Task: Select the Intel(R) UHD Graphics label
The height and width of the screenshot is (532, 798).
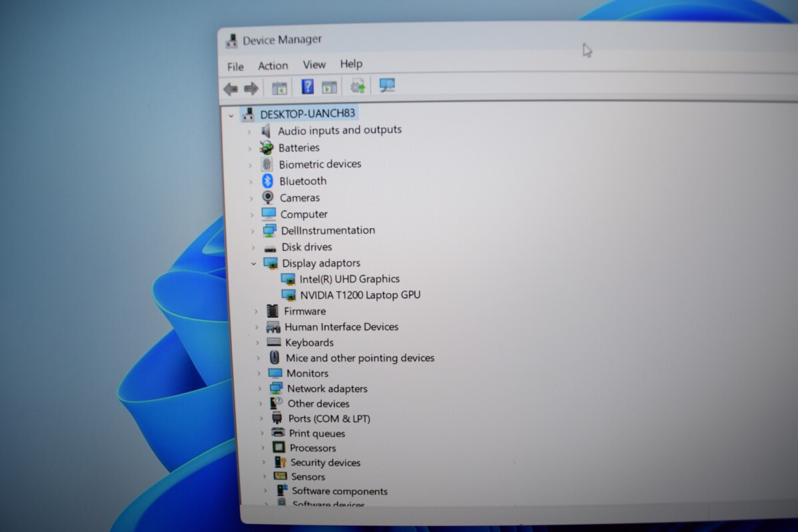Action: 350,279
